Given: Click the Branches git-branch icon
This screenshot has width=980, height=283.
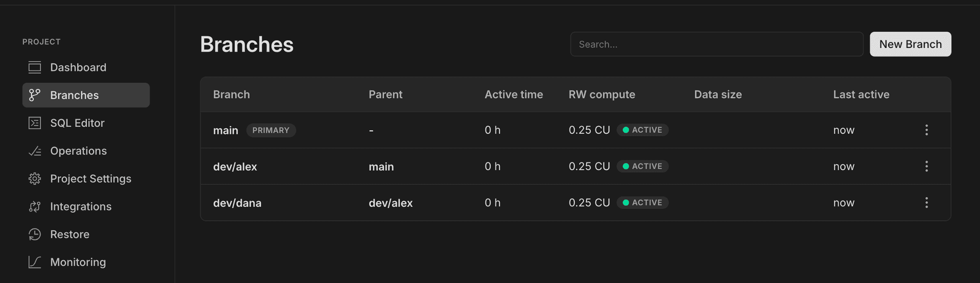Looking at the screenshot, I should pyautogui.click(x=35, y=95).
